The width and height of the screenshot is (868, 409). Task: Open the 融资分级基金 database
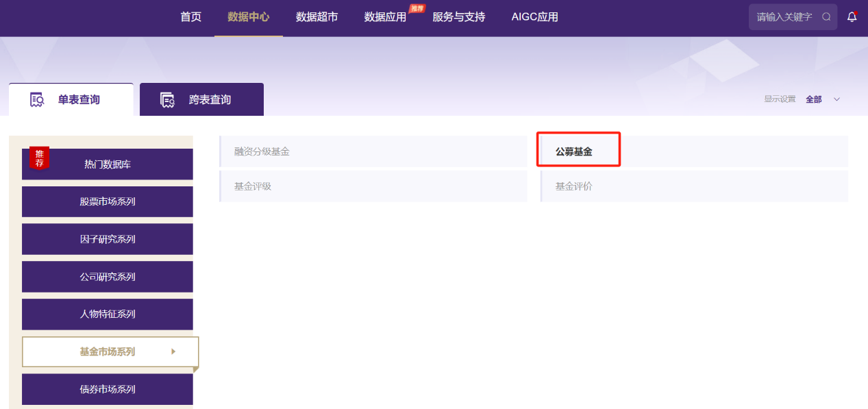point(373,151)
